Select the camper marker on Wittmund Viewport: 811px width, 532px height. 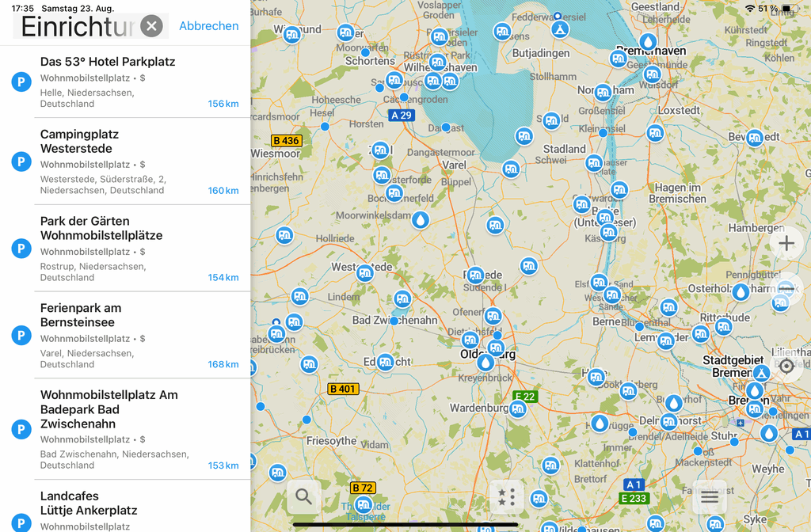pyautogui.click(x=291, y=35)
